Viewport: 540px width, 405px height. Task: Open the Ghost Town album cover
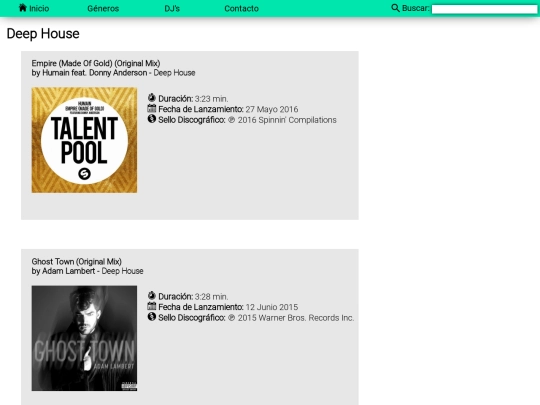[84, 338]
